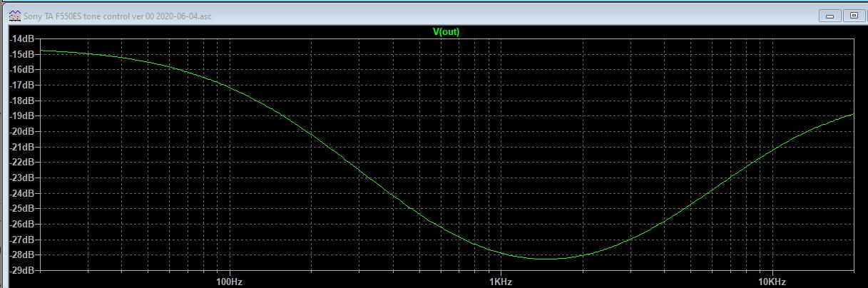Click the -14dB axis label
The height and width of the screenshot is (288, 868).
coord(22,38)
